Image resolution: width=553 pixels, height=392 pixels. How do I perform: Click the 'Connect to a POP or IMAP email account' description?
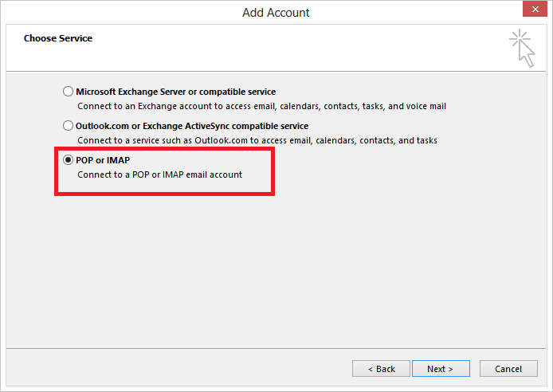click(159, 174)
